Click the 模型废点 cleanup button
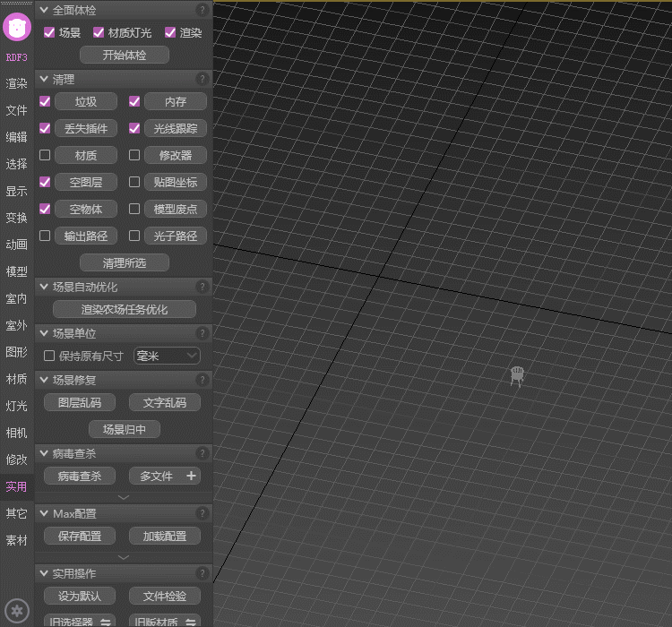The width and height of the screenshot is (672, 627). [x=176, y=209]
